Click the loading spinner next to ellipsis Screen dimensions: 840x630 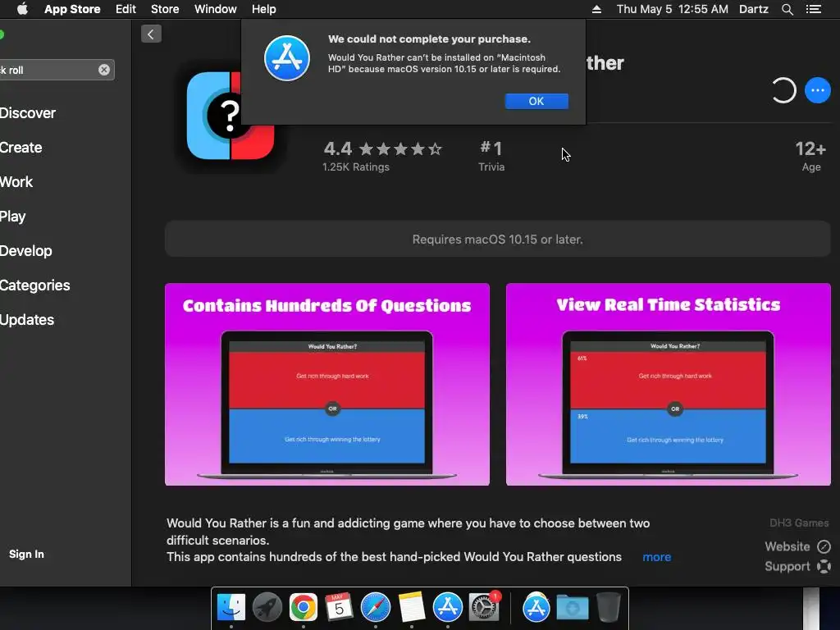point(783,90)
